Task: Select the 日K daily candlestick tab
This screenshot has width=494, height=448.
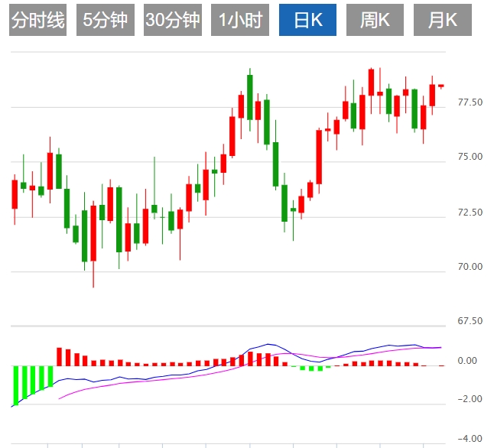Action: 308,20
